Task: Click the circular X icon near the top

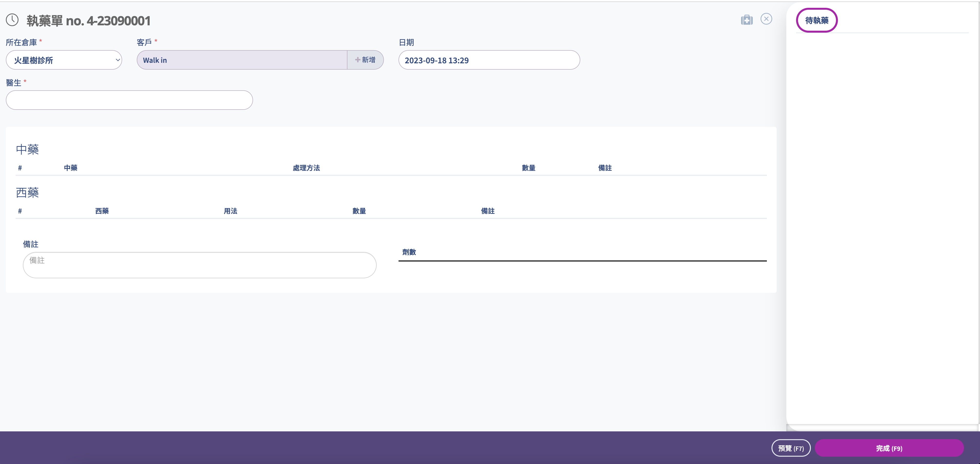Action: coord(767,19)
